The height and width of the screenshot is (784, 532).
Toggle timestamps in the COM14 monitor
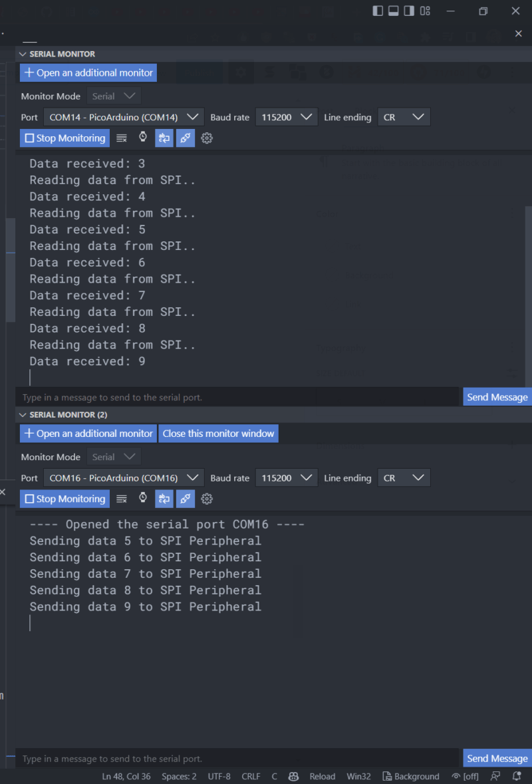coord(143,138)
